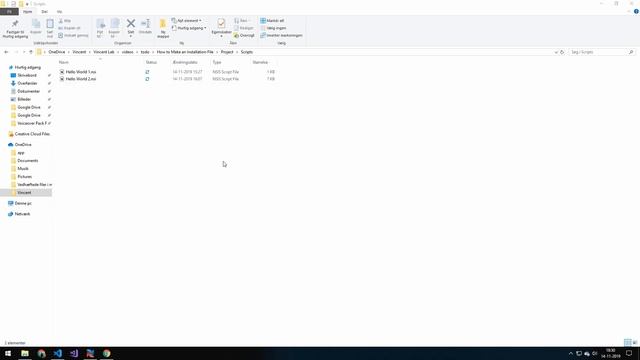Click Indsæt genvej in the ribbon
This screenshot has height=360, width=640.
[x=73, y=36]
